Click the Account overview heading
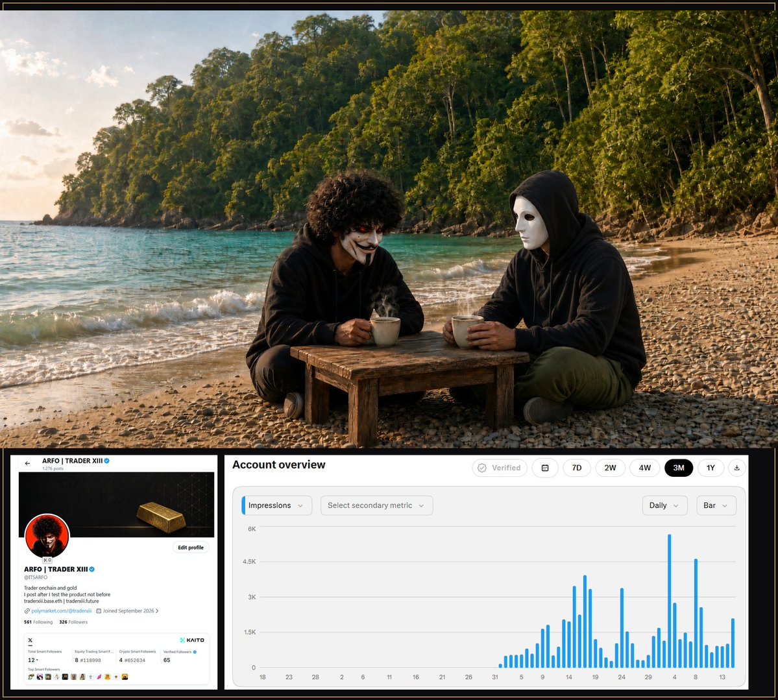The width and height of the screenshot is (778, 700). (x=279, y=465)
